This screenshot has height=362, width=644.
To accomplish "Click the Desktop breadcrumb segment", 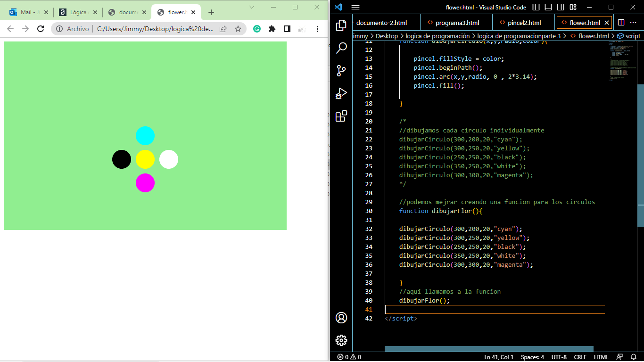I will 387,36.
